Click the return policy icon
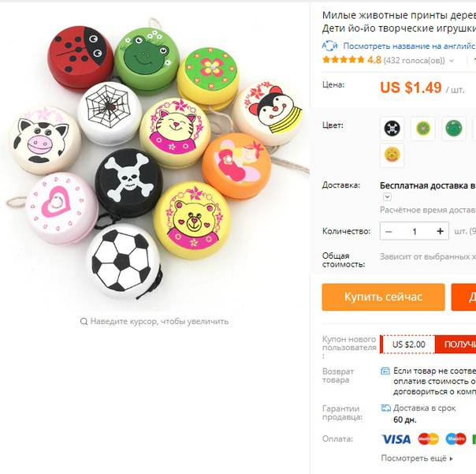This screenshot has height=474, width=476. pos(385,371)
